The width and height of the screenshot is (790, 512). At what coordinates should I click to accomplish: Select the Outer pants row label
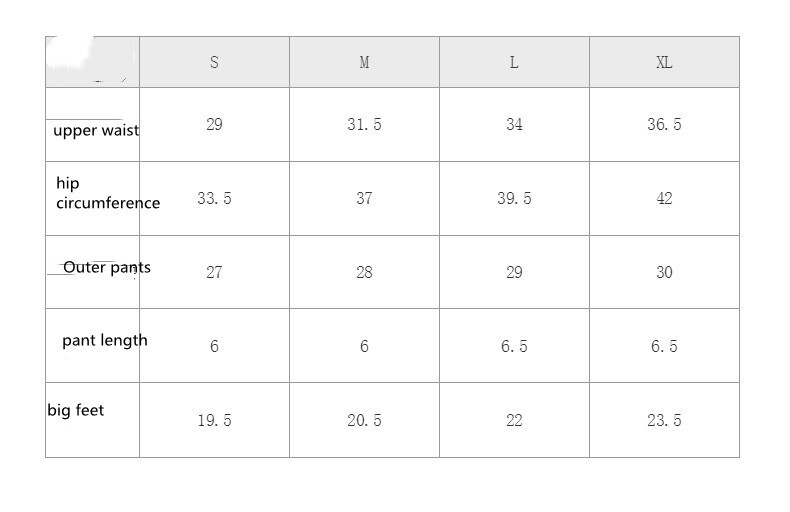tap(107, 267)
